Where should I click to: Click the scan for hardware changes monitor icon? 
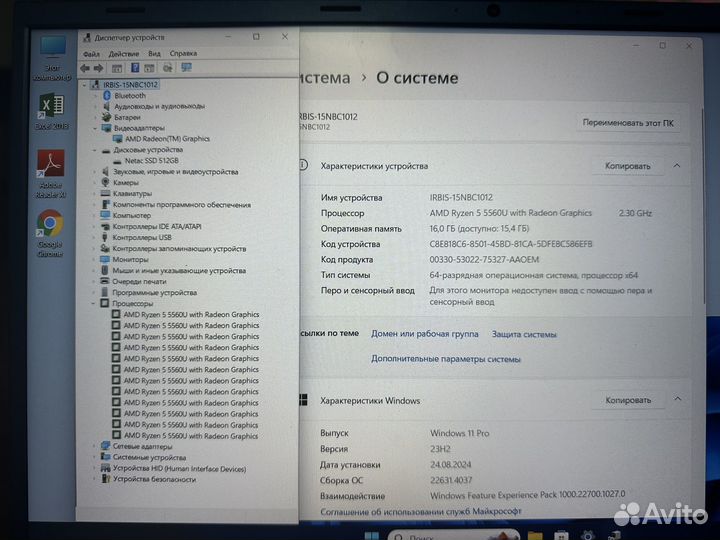tap(186, 68)
